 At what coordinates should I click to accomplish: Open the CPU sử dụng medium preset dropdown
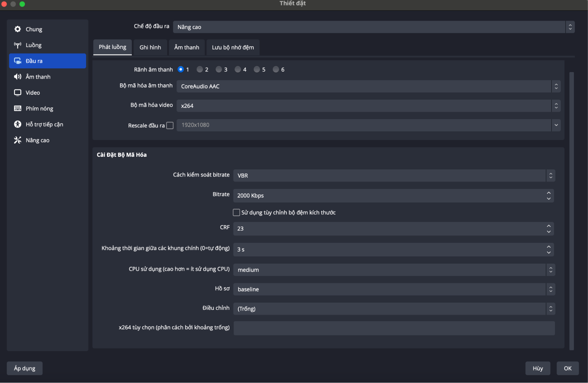[394, 270]
